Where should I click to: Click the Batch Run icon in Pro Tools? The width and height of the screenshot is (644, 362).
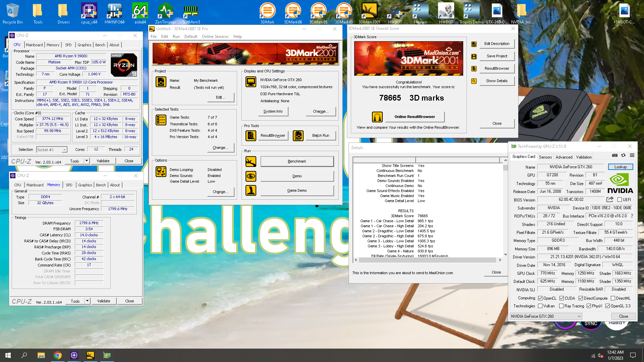tap(298, 136)
